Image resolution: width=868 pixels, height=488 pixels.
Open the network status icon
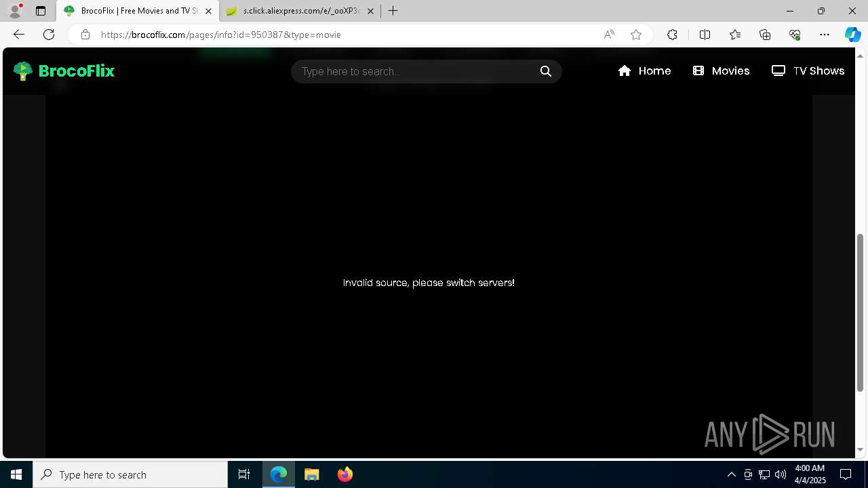click(x=764, y=474)
